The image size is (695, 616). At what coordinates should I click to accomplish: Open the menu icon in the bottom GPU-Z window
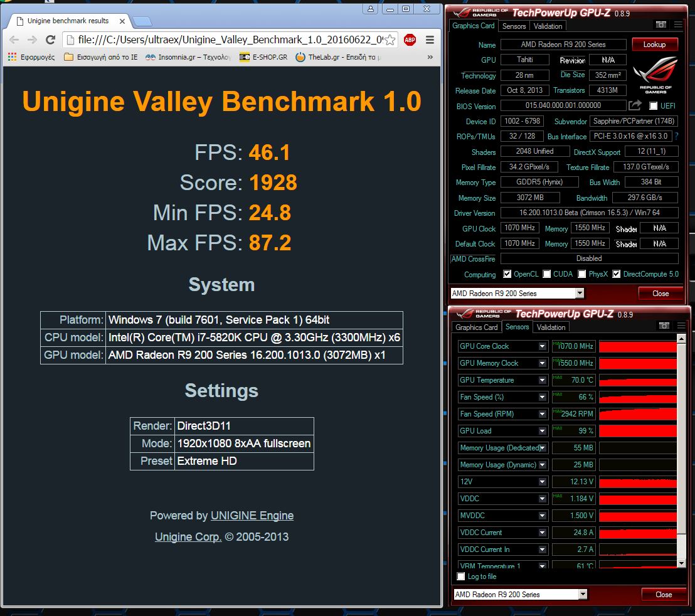pos(681,326)
